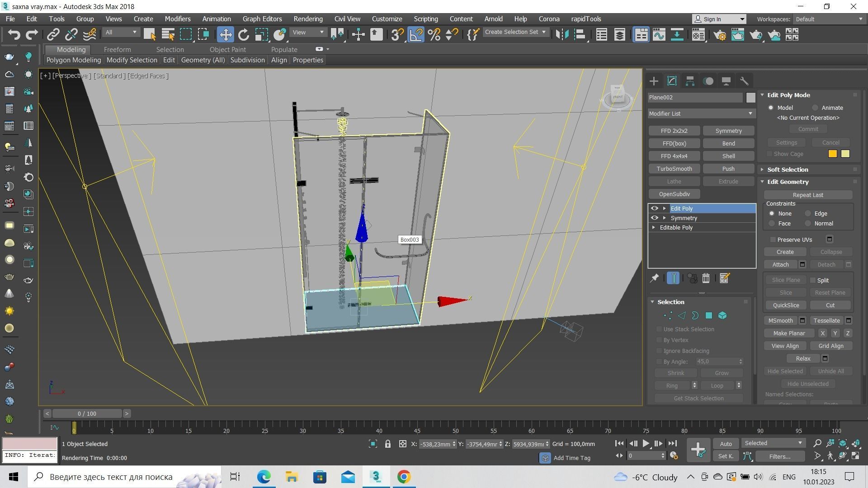Enable the Preserve UVs checkbox
Viewport: 868px width, 488px height.
tap(773, 239)
